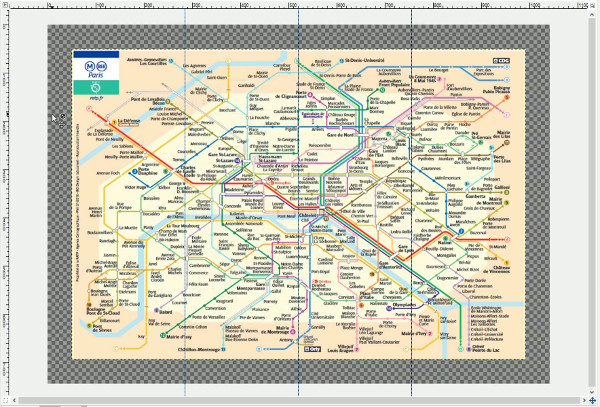The image size is (600, 407).
Task: Click the Gare Montparnasse station label
Action: [x=251, y=286]
